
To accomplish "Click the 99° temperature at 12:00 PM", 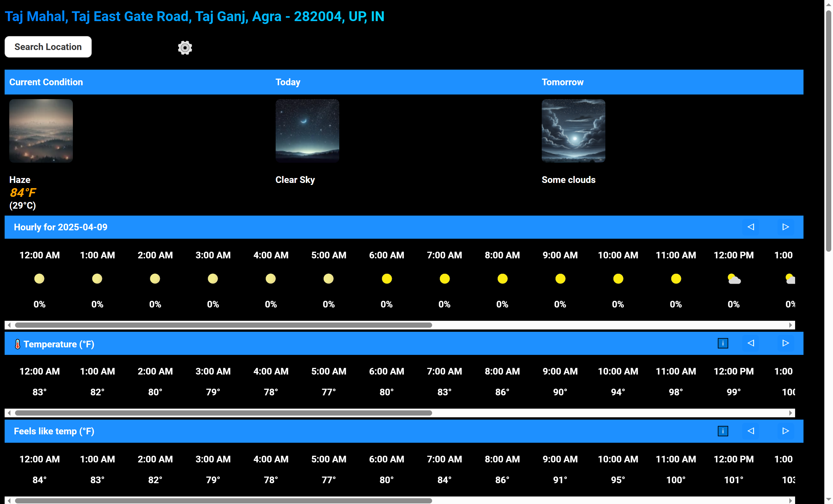I will pyautogui.click(x=734, y=392).
